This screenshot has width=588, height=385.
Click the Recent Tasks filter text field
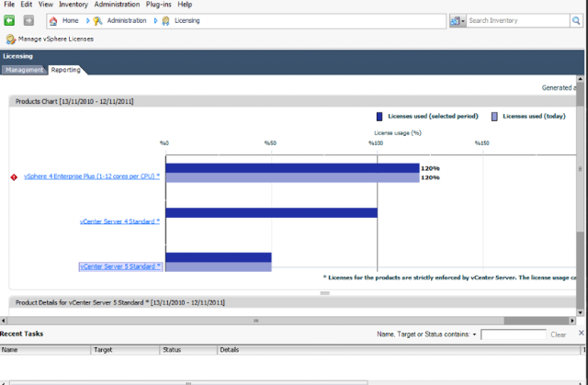pyautogui.click(x=514, y=334)
